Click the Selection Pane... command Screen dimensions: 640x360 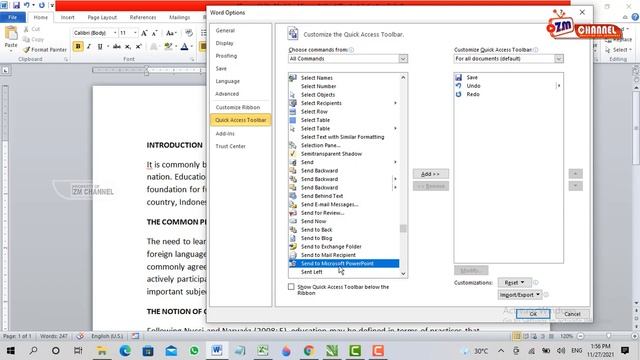pos(344,145)
